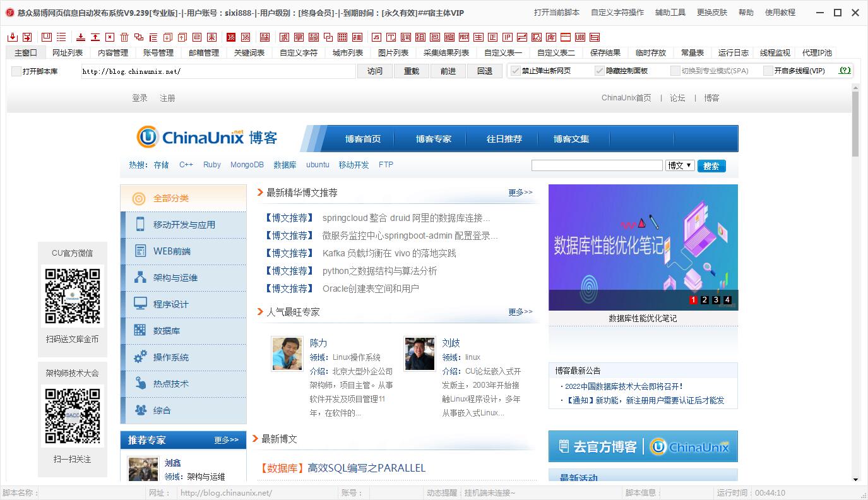Click the 库 toolbar icon
The height and width of the screenshot is (500, 868).
coord(551,37)
